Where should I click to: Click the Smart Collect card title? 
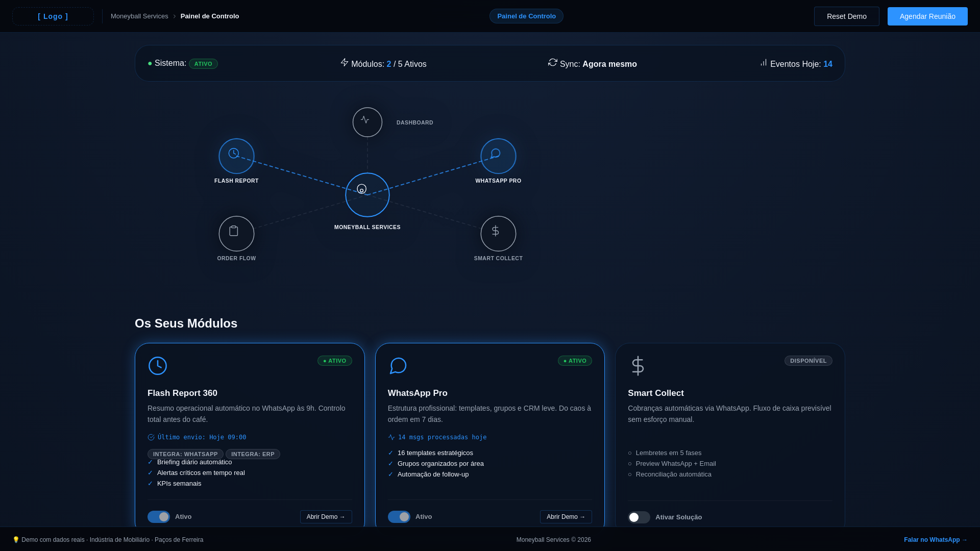[656, 393]
